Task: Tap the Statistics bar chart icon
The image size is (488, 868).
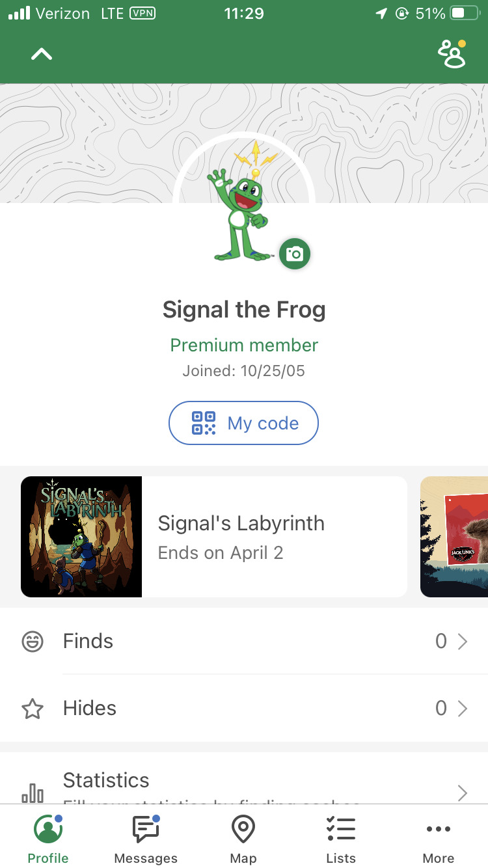Action: [33, 793]
